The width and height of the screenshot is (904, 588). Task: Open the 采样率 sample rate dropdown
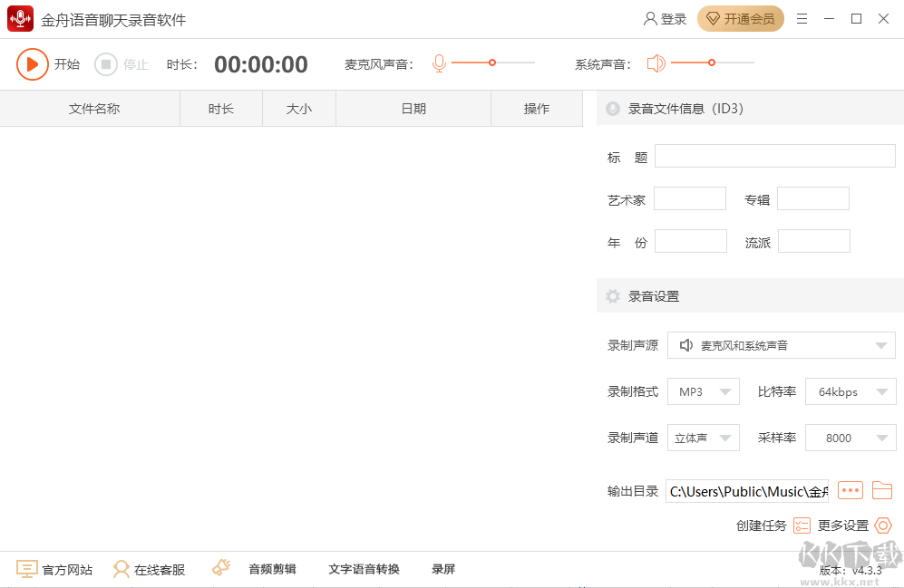point(851,438)
